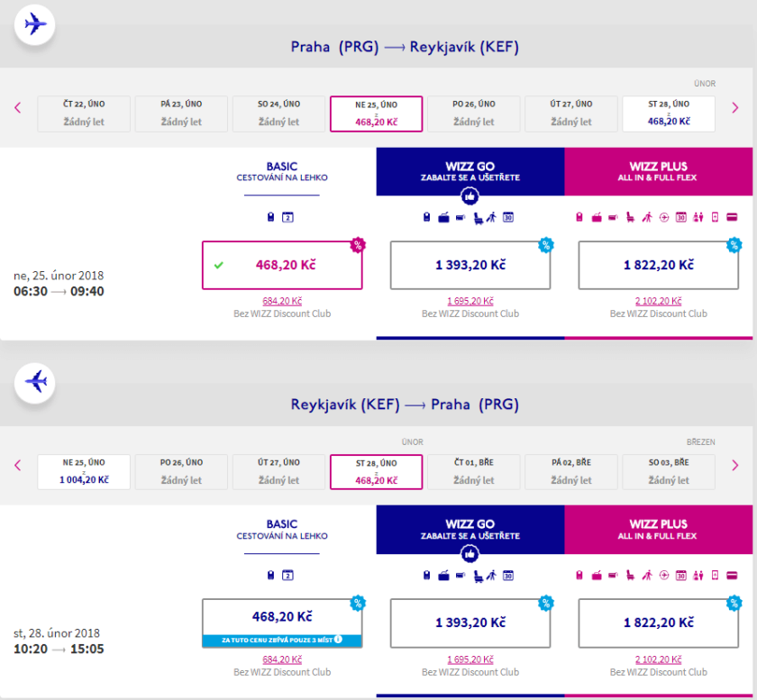Click the priority boarding icon in return WIZZ GO

[x=491, y=575]
